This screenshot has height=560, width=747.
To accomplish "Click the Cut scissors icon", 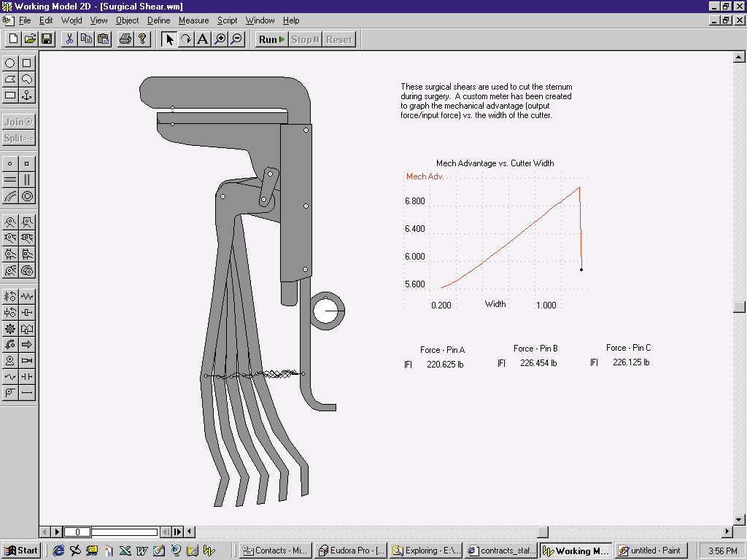I will (69, 39).
